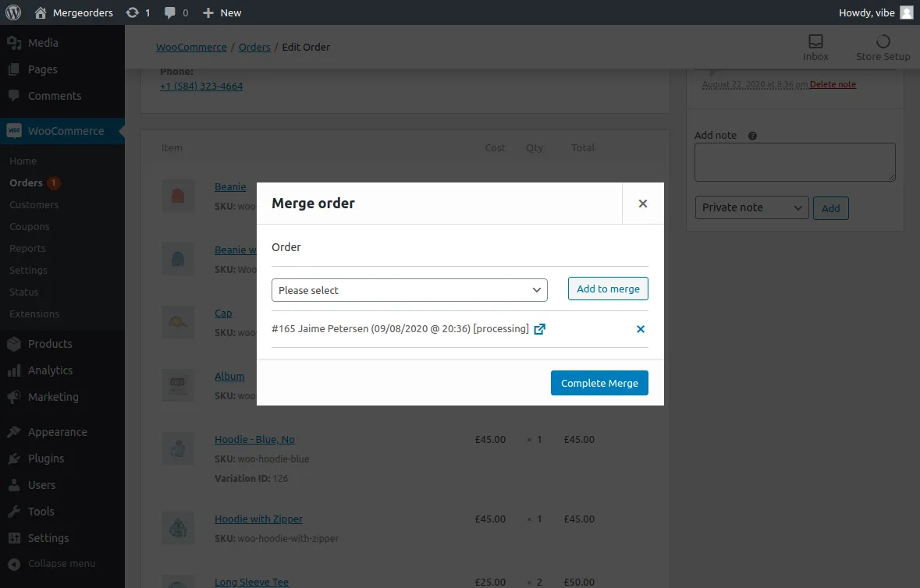
Task: Click the Complete Merge button
Action: [x=599, y=383]
